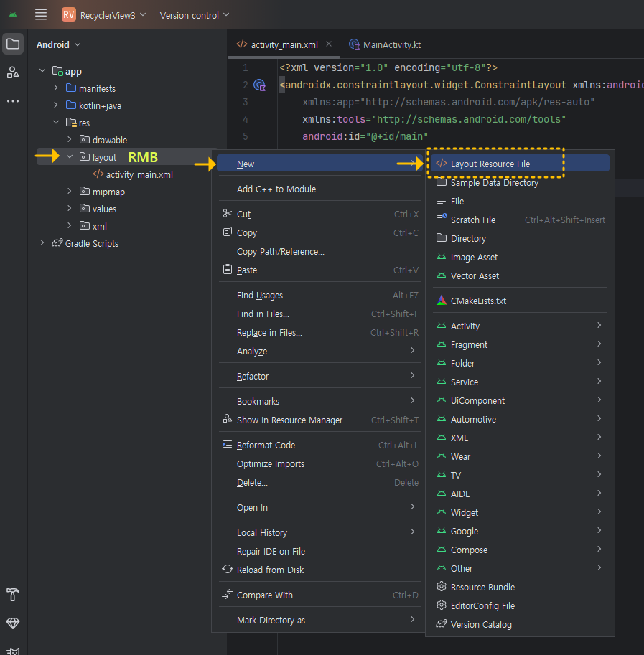Expand the kotlin+java folder
The height and width of the screenshot is (655, 644).
pos(55,105)
